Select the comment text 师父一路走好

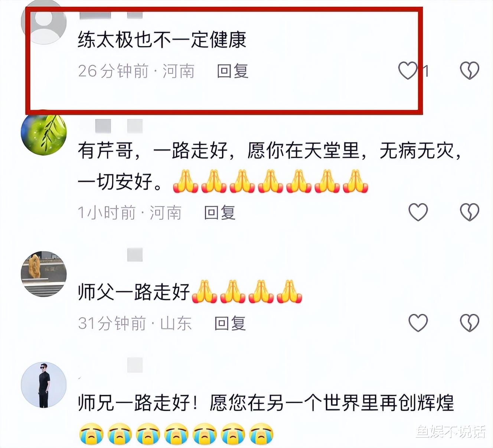click(134, 291)
